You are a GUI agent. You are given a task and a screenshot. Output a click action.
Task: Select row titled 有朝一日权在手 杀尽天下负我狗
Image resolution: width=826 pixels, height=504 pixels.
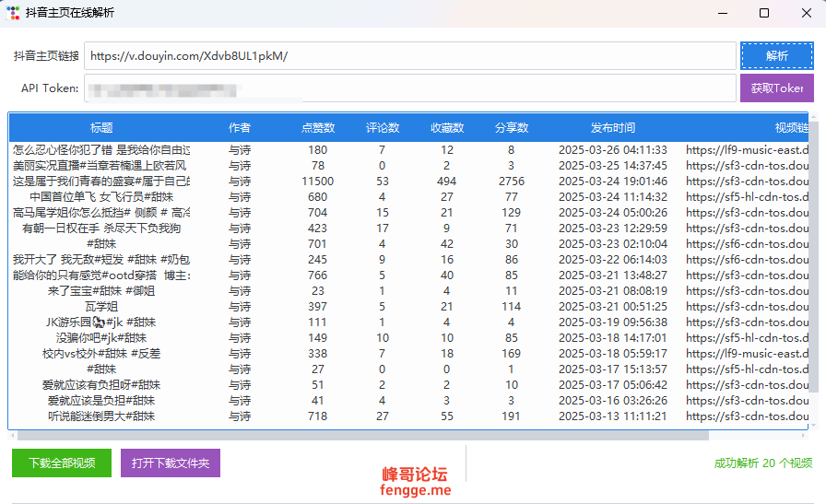408,228
